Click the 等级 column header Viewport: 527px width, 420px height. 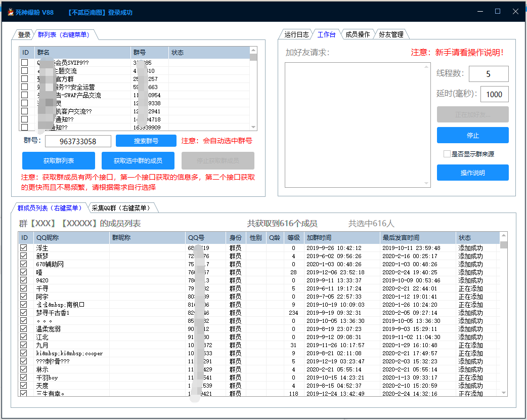pyautogui.click(x=293, y=238)
